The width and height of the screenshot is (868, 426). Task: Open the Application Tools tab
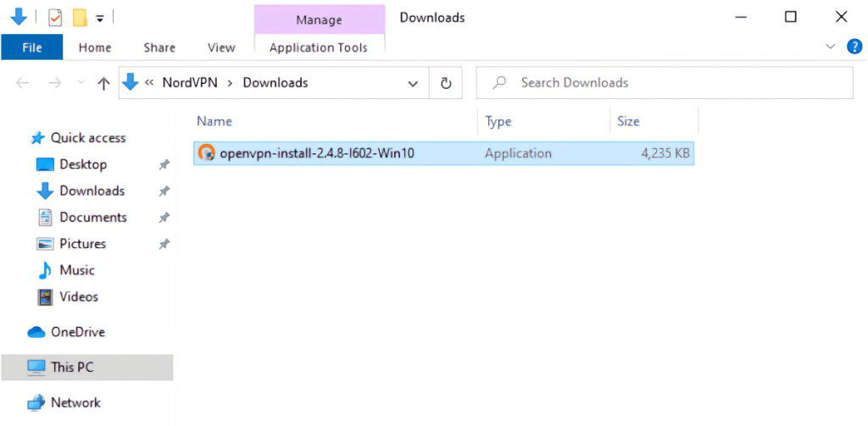(319, 47)
